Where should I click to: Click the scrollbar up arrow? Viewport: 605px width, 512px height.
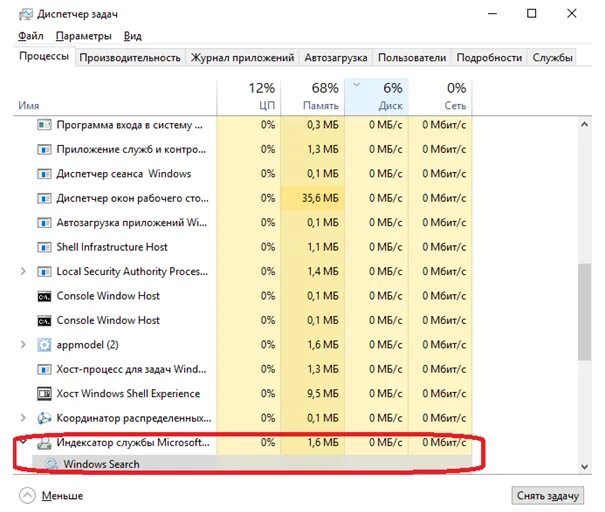(585, 124)
